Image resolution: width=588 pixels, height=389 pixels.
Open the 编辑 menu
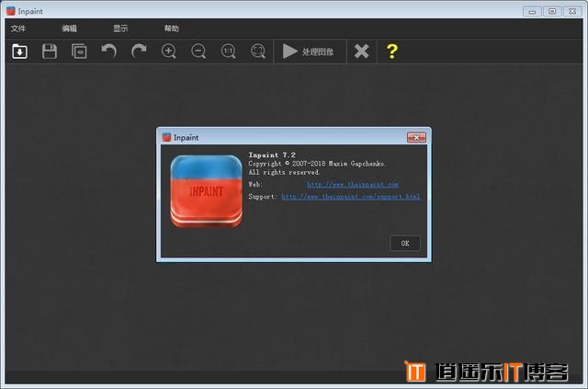70,29
